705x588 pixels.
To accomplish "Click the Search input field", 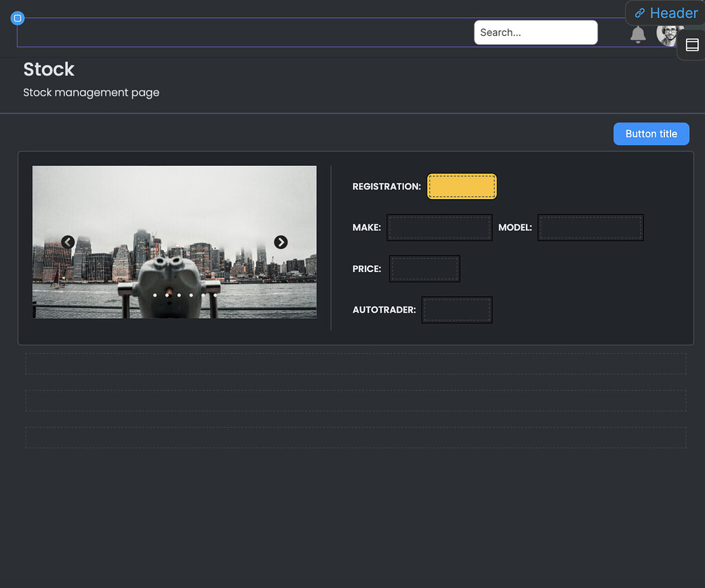I will 536,32.
